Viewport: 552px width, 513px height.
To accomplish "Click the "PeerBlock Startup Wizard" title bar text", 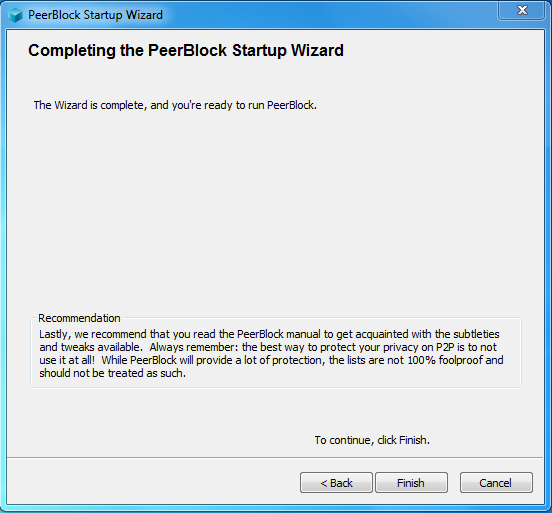I will pos(95,15).
